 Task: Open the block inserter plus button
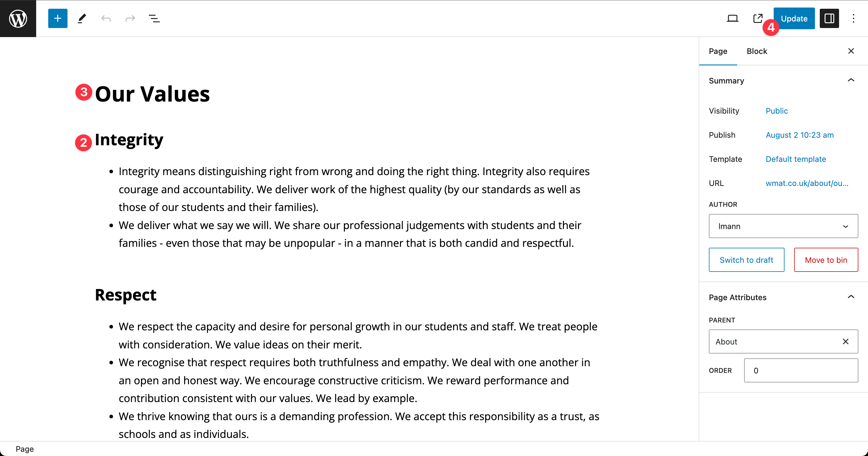[x=58, y=19]
